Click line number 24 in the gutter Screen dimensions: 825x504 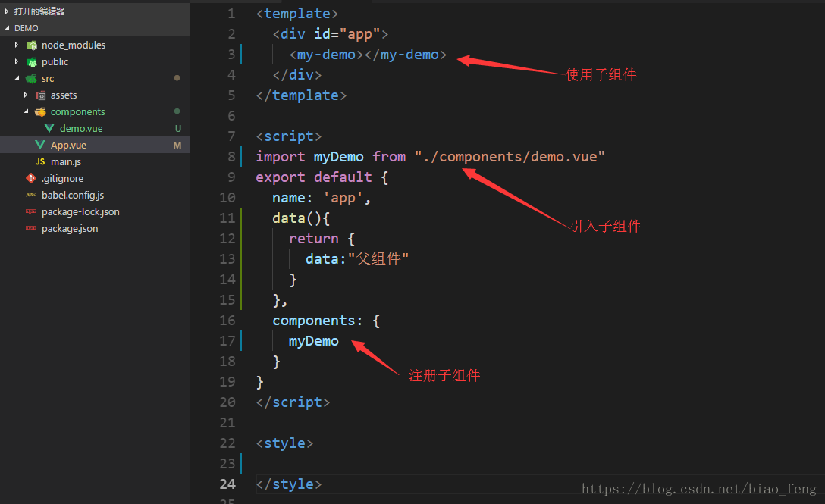[227, 484]
